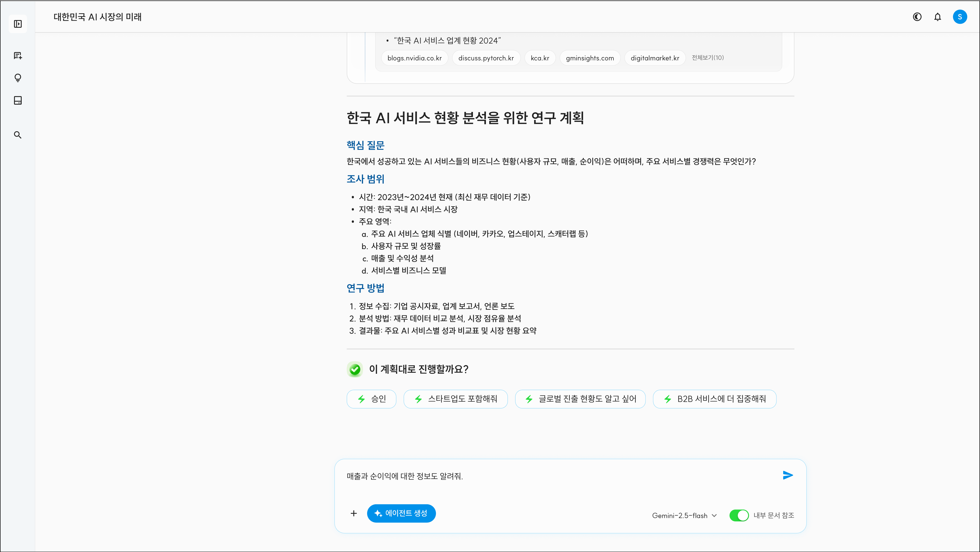The height and width of the screenshot is (552, 980).
Task: Click the plus attachment icon
Action: click(353, 513)
